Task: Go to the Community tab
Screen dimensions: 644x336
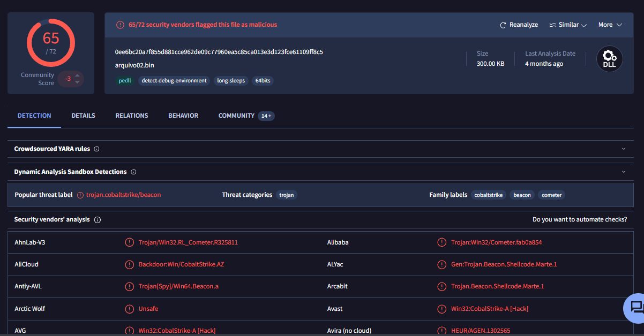Action: (x=236, y=116)
